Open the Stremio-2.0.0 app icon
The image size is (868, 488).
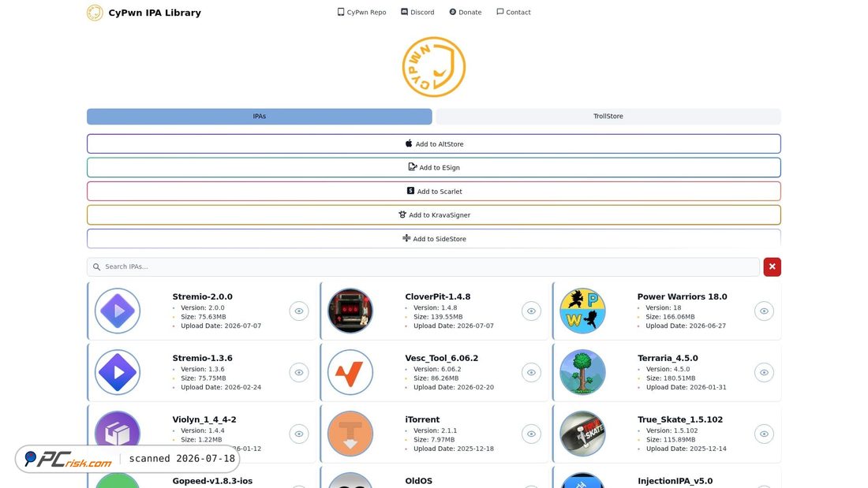[x=118, y=311]
